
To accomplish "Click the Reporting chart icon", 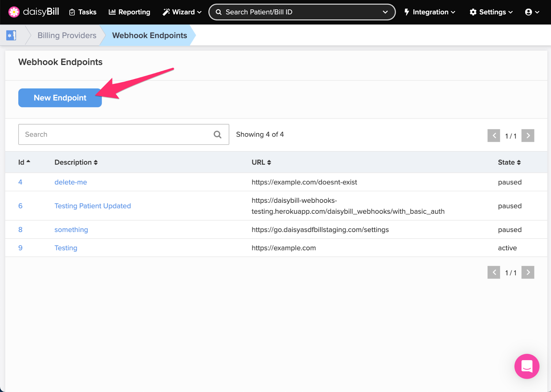I will point(112,12).
